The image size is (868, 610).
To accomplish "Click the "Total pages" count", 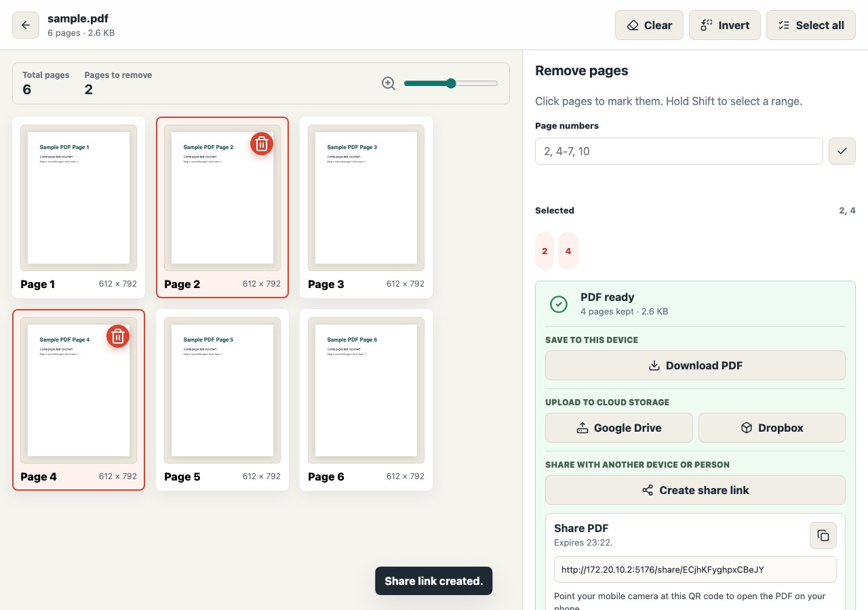I will [x=27, y=89].
